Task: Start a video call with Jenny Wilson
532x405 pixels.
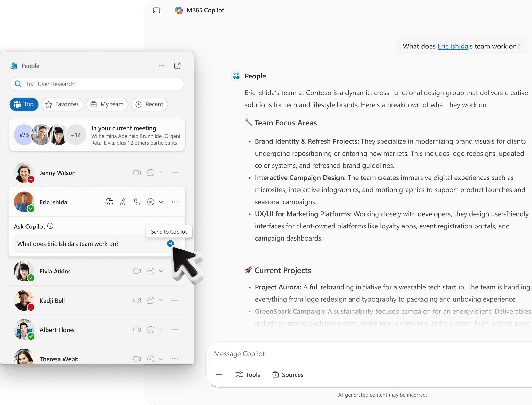Action: 137,173
